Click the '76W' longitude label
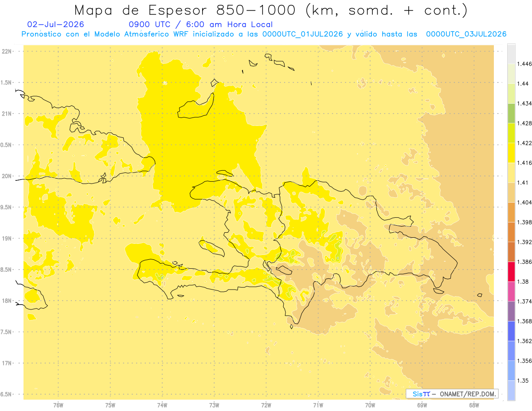The width and height of the screenshot is (532, 411). point(58,405)
